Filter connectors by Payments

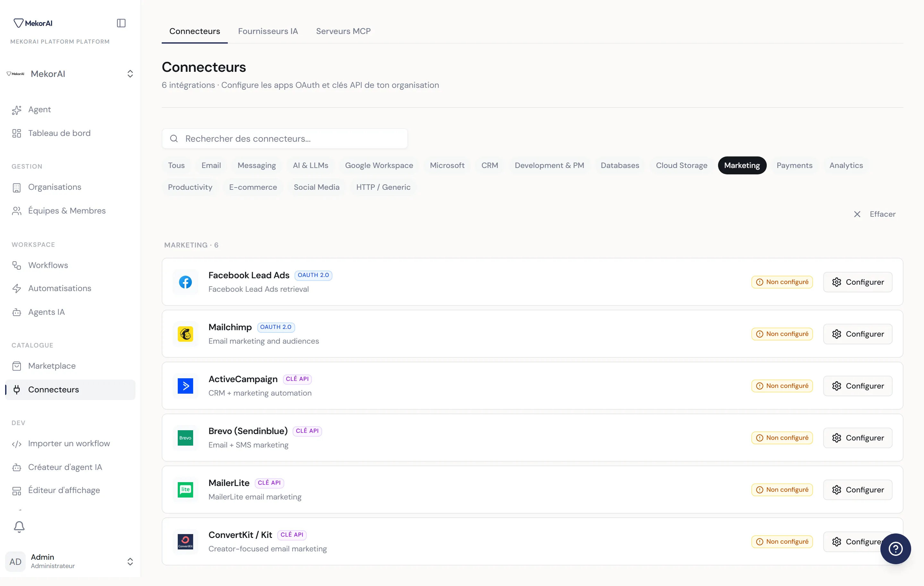[x=794, y=165]
